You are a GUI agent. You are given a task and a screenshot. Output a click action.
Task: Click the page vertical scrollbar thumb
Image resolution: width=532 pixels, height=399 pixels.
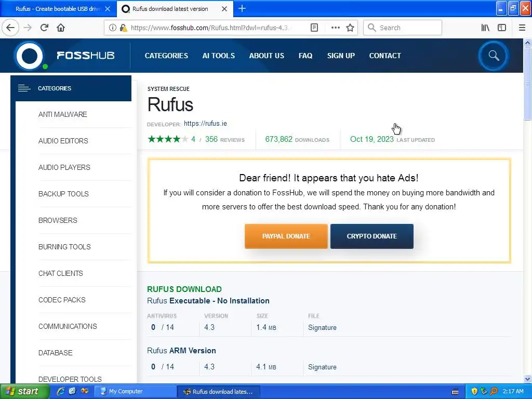(x=527, y=84)
